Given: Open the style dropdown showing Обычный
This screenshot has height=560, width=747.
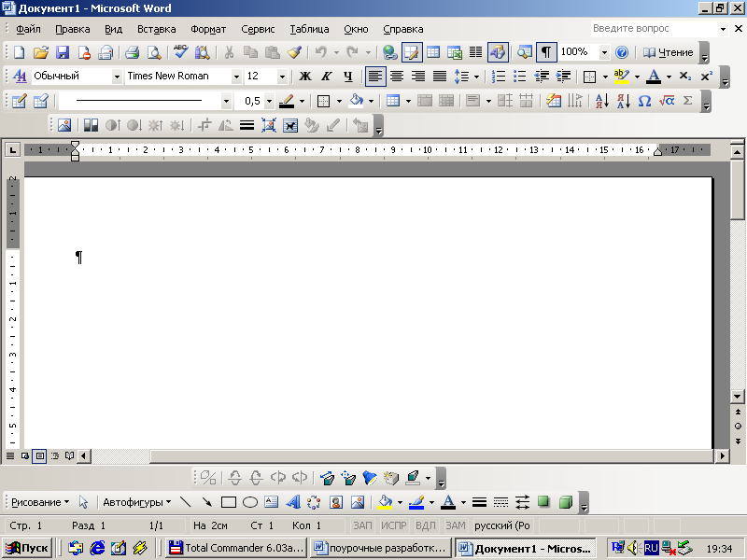Looking at the screenshot, I should tap(117, 77).
